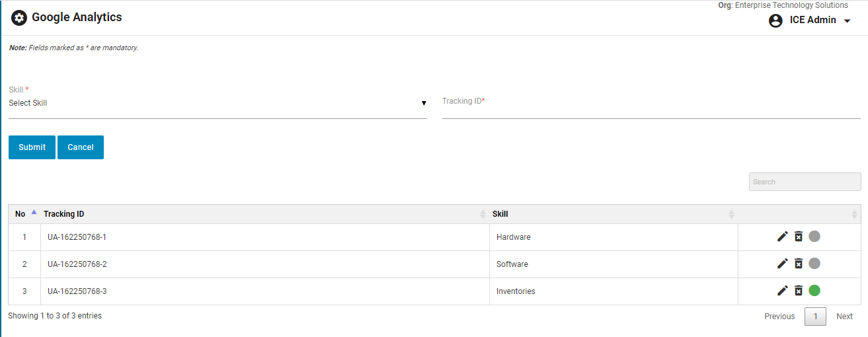Edit the Inventories tracking entry

[783, 291]
